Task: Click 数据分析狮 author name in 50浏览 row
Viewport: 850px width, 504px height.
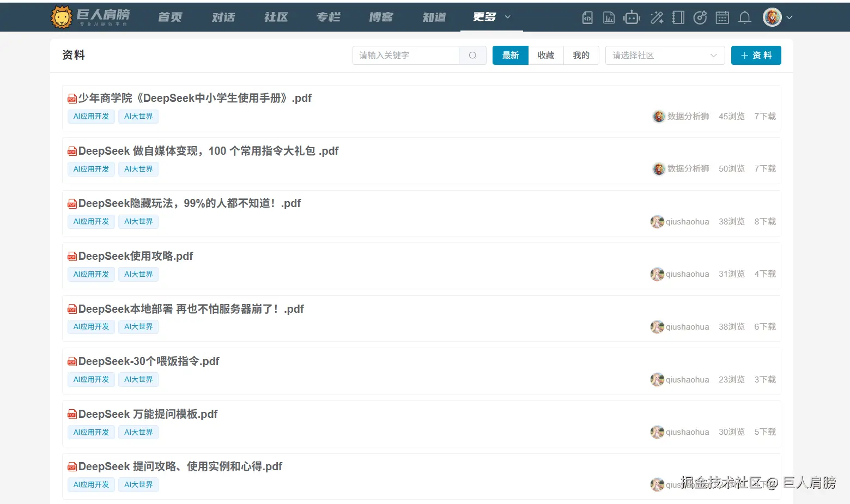Action: pyautogui.click(x=688, y=169)
